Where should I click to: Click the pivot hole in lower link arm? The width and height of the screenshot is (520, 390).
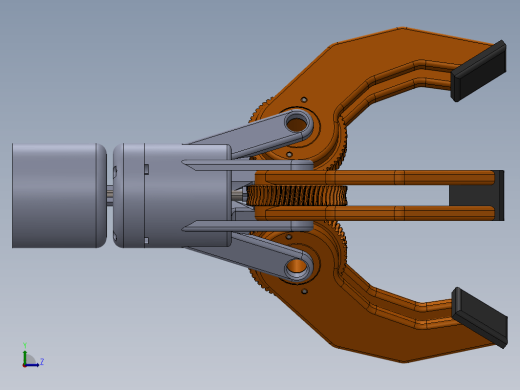pyautogui.click(x=296, y=266)
